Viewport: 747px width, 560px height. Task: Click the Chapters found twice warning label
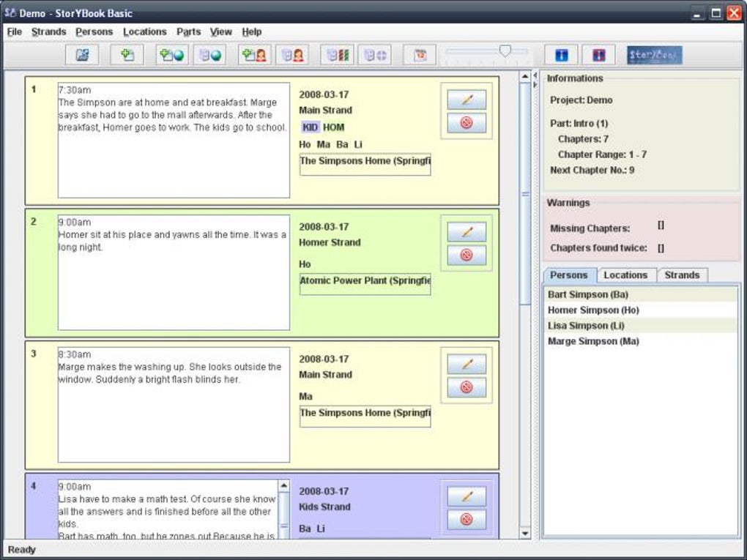coord(598,247)
